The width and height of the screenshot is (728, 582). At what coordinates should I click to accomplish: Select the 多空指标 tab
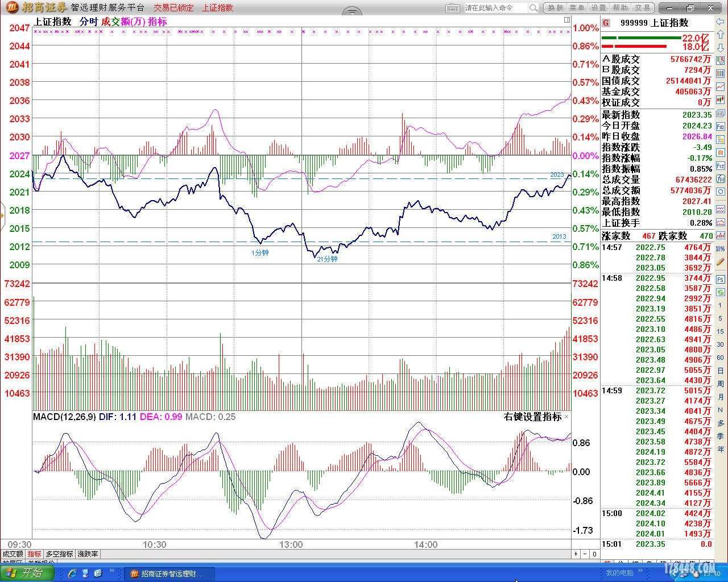tap(60, 554)
